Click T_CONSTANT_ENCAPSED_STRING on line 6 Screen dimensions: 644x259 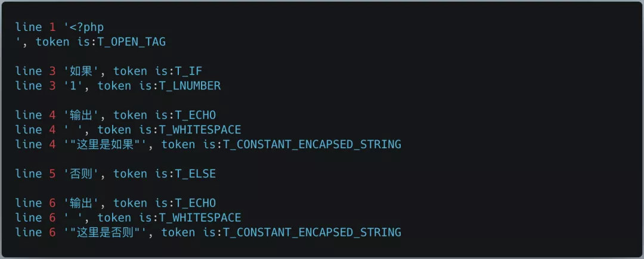pos(312,232)
